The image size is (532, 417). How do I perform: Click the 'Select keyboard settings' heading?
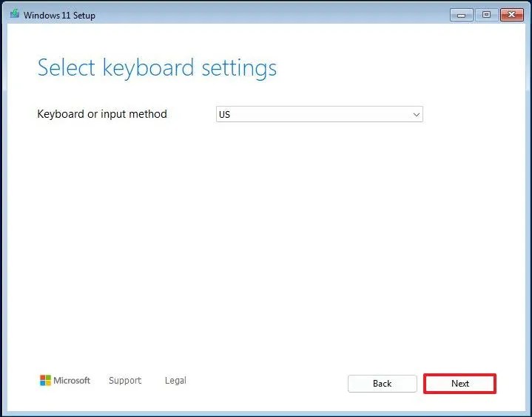pos(157,68)
